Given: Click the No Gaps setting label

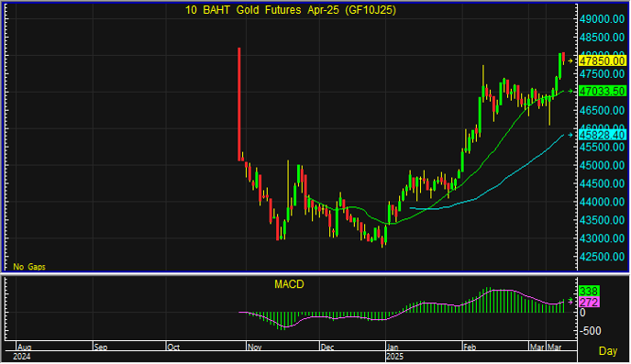Looking at the screenshot, I should point(29,267).
